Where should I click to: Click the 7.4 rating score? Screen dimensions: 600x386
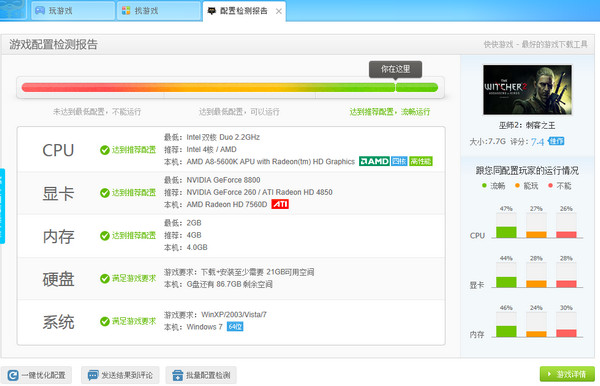point(537,142)
